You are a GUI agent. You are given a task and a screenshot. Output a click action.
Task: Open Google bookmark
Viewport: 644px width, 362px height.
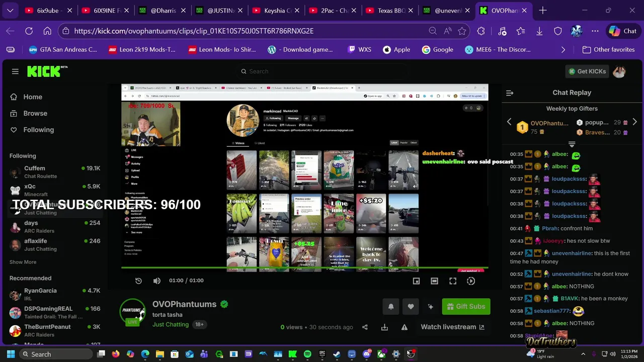pyautogui.click(x=437, y=50)
